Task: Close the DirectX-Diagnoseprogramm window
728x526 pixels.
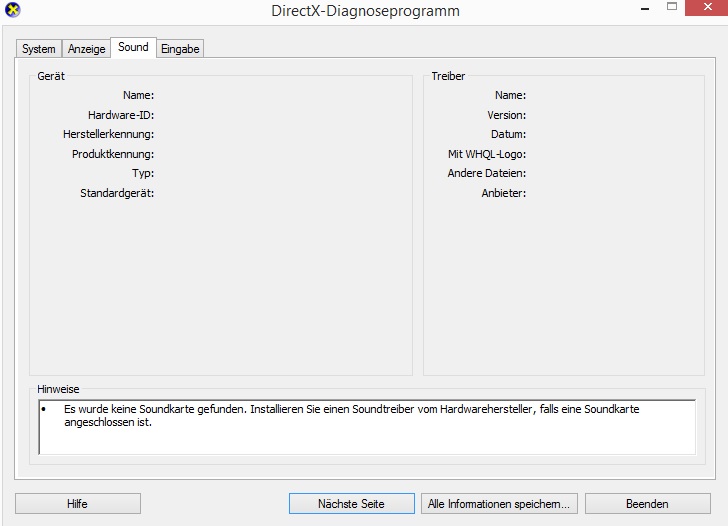Action: coord(707,7)
